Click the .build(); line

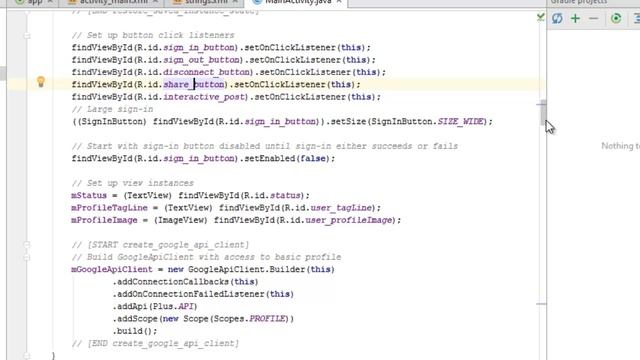coord(135,331)
